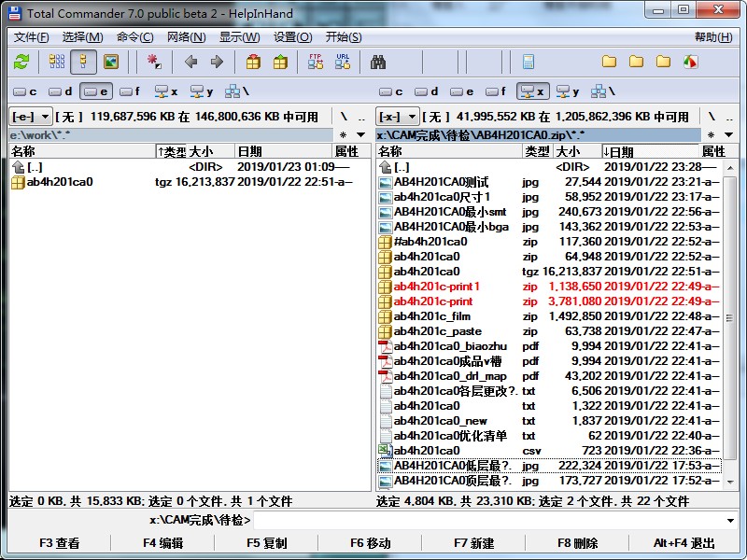The width and height of the screenshot is (747, 560).
Task: Switch left panel to drive d
Action: [61, 91]
